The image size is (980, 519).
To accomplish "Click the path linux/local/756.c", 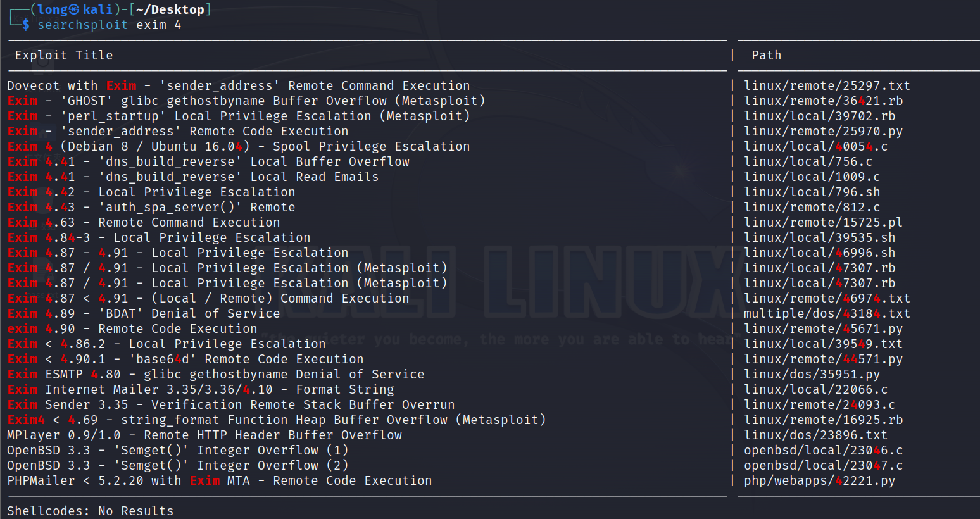I will pos(808,161).
